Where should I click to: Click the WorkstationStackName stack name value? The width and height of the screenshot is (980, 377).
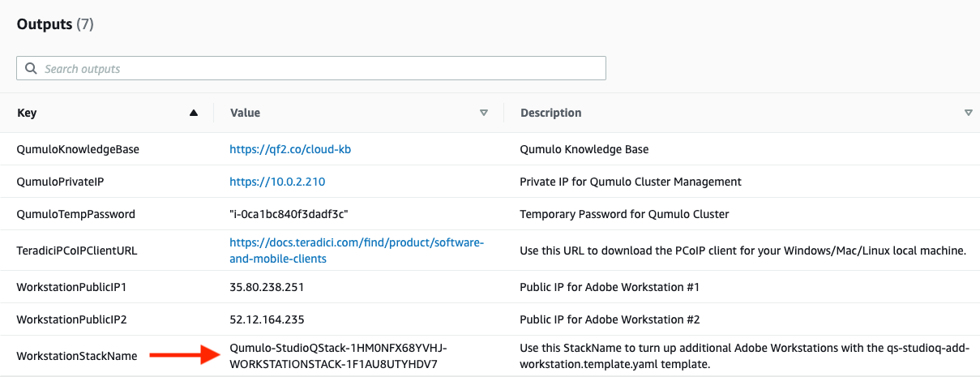338,356
